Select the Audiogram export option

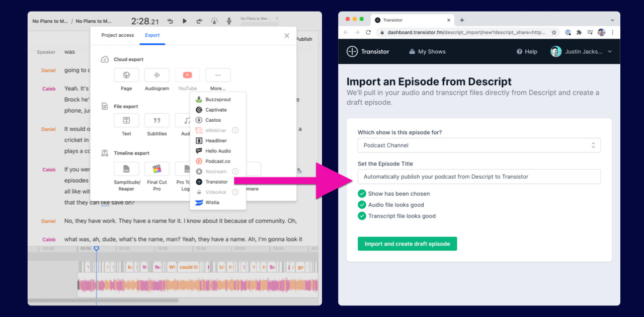157,74
